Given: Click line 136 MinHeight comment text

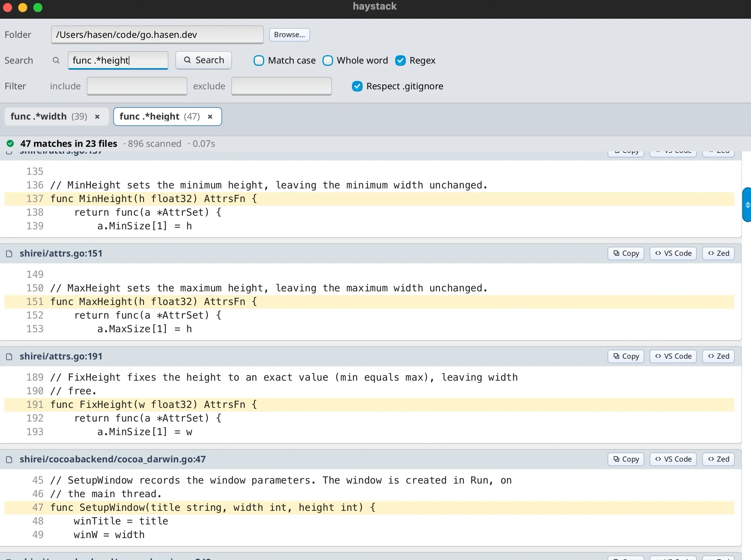Looking at the screenshot, I should [x=269, y=185].
